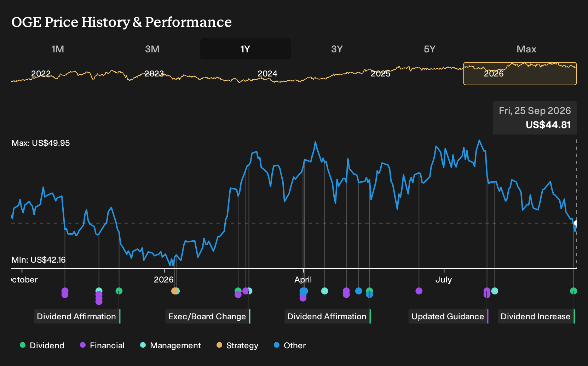Click the Fri, 25 Sep 2026 tooltip date

coord(535,111)
